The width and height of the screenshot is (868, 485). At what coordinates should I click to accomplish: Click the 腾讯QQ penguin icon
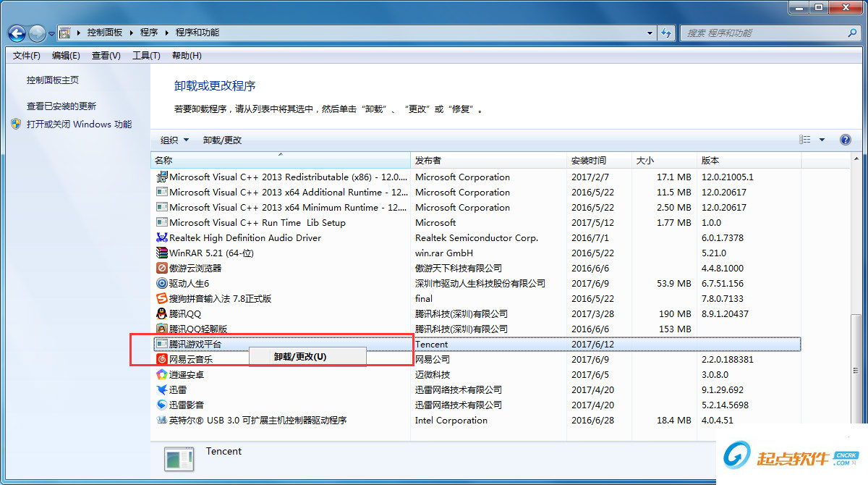[x=161, y=313]
